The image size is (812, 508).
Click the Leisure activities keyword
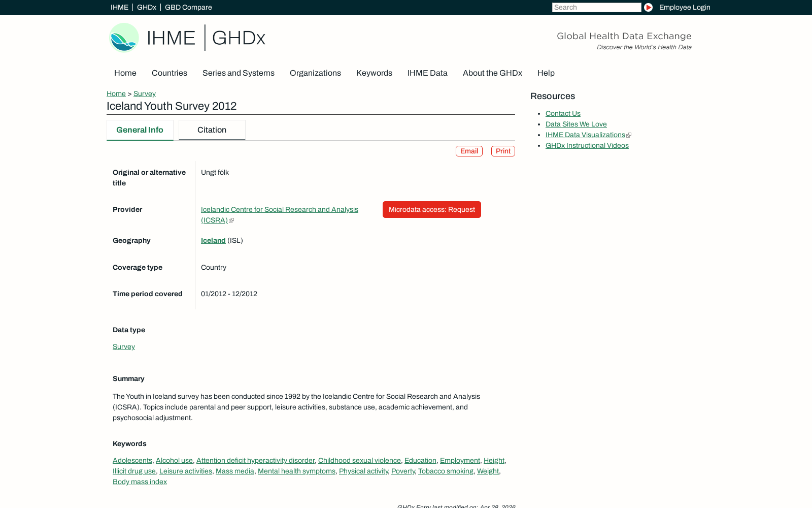(x=186, y=471)
